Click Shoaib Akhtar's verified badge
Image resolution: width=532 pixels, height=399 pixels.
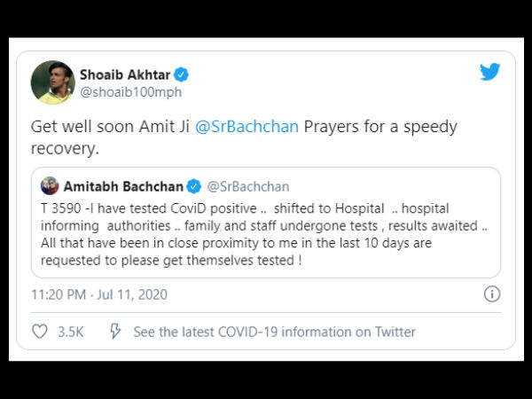[x=181, y=74]
